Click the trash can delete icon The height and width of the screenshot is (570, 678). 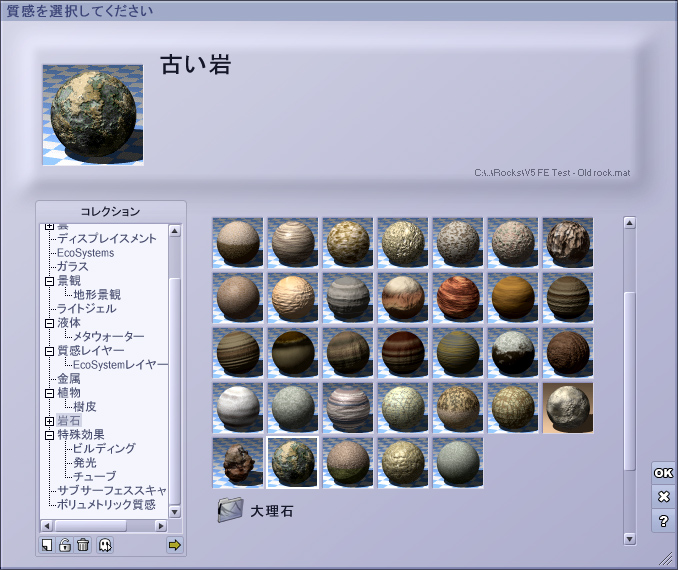(x=83, y=545)
